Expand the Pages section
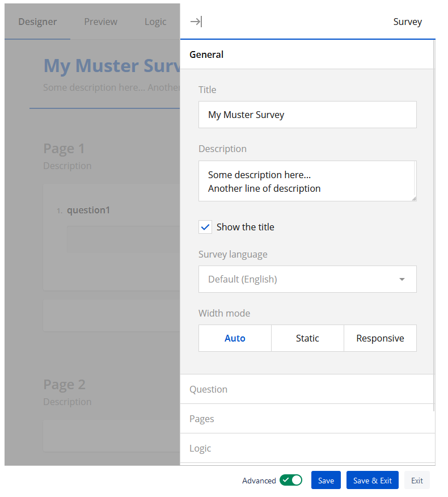The height and width of the screenshot is (497, 448). (x=307, y=419)
